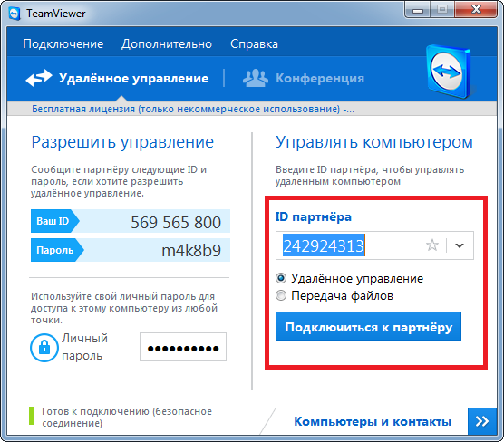This screenshot has width=504, height=442.
Task: Close the TeamViewer window
Action: (476, 10)
